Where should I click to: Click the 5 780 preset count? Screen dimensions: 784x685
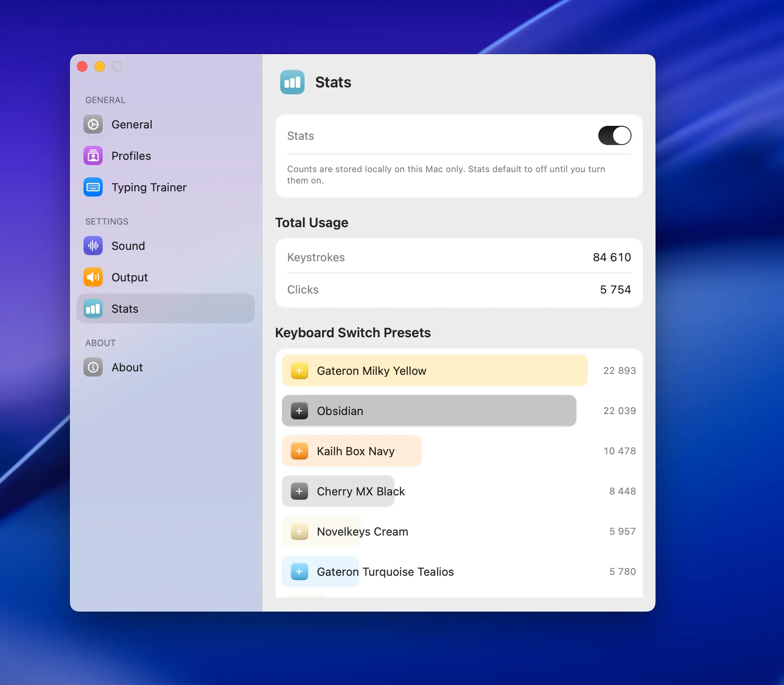click(x=623, y=572)
